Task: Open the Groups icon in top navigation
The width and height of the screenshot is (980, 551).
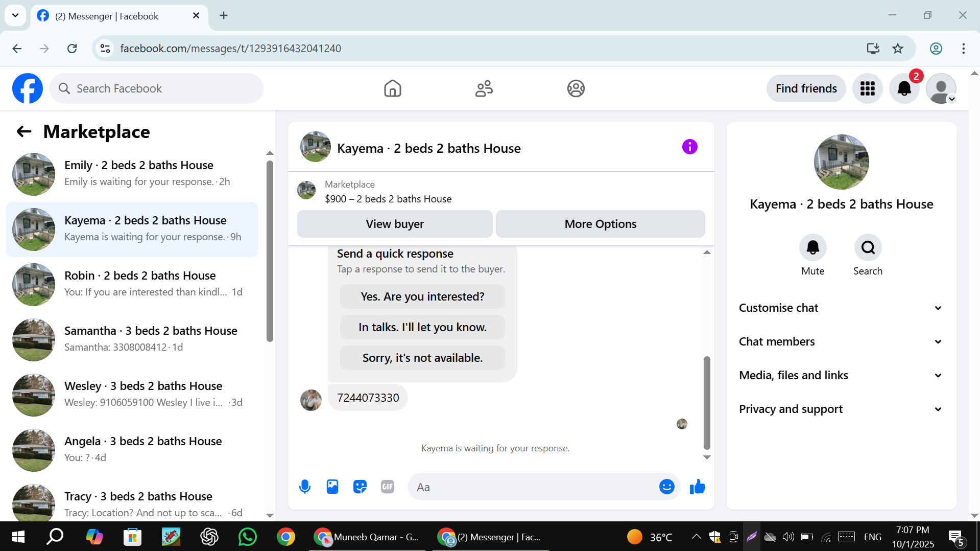Action: pyautogui.click(x=576, y=88)
